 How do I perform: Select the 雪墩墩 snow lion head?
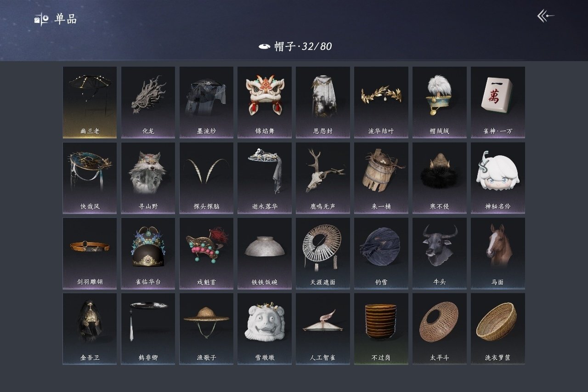tap(265, 329)
